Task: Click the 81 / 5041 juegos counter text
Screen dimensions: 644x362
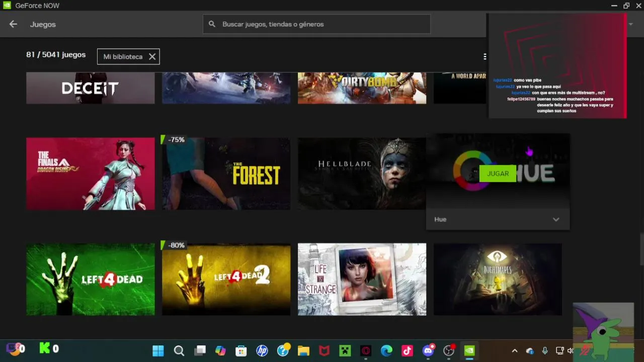Action: coord(56,55)
